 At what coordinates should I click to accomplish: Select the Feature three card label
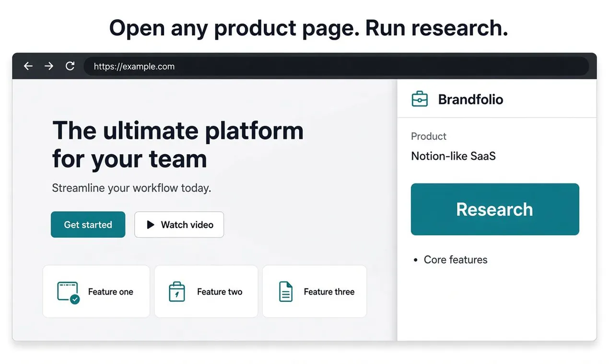[329, 292]
